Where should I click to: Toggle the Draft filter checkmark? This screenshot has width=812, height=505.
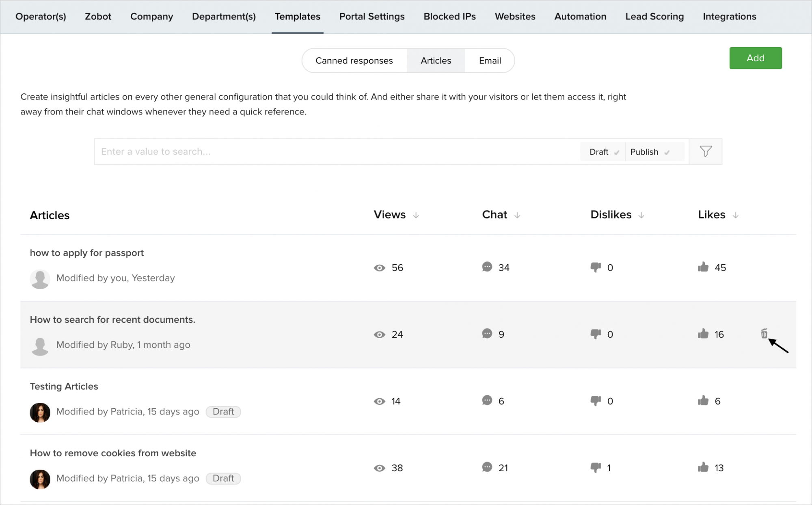pyautogui.click(x=617, y=152)
